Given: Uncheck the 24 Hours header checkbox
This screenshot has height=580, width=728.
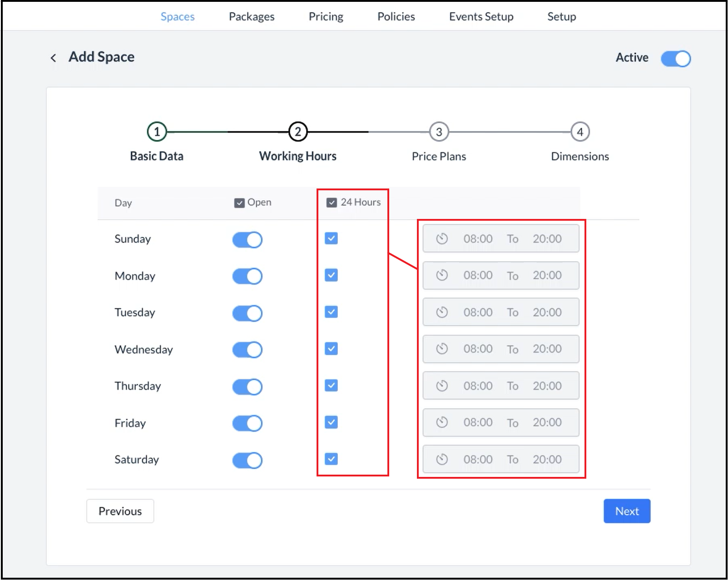Looking at the screenshot, I should tap(332, 203).
